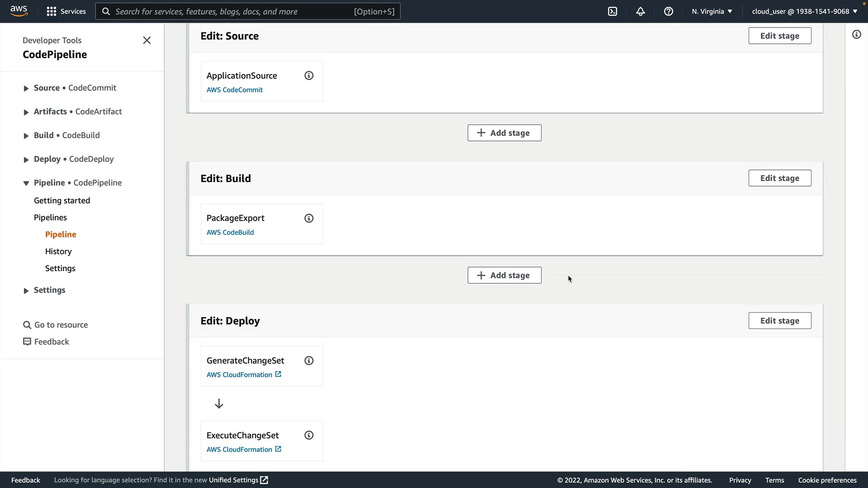Image resolution: width=868 pixels, height=488 pixels.
Task: Open AWS CodeCommit link under ApplicationSource
Action: coord(235,90)
